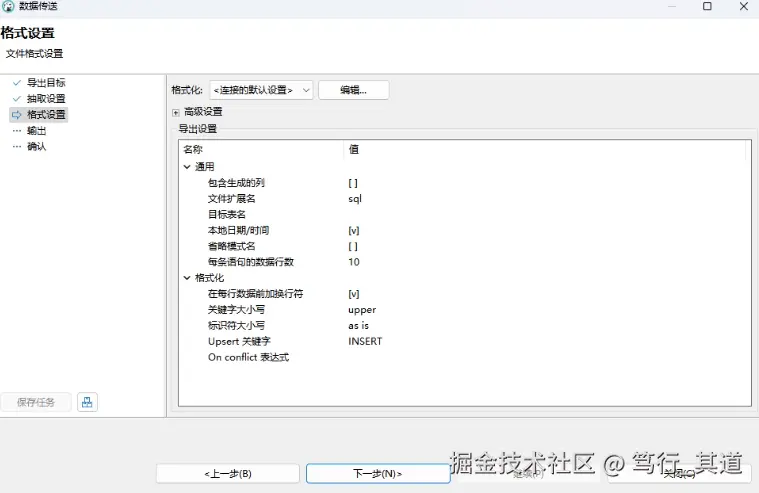Click the 保存任务 button
This screenshot has width=759, height=493.
pos(36,402)
